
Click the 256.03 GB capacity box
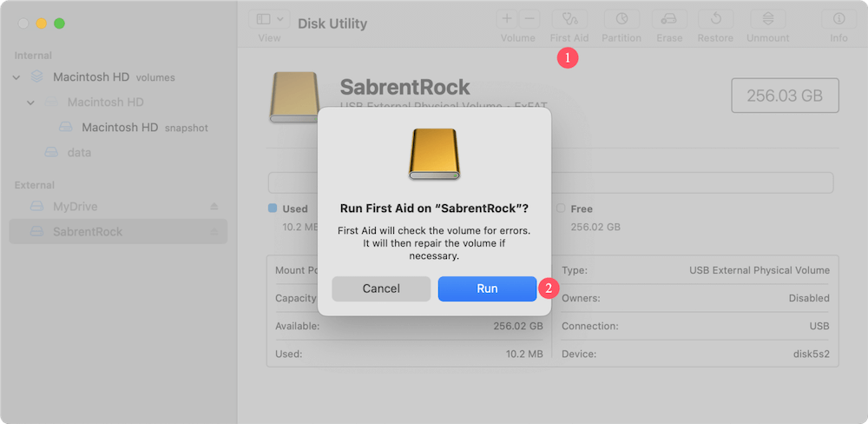click(785, 96)
